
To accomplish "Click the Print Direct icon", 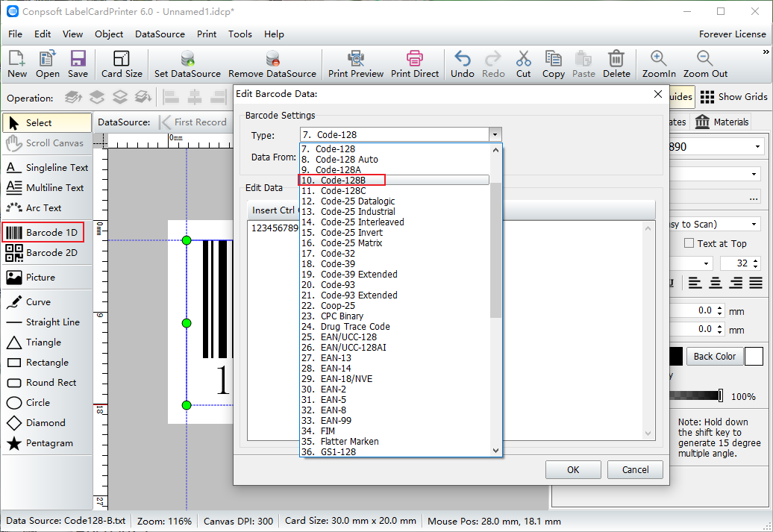I will (x=415, y=64).
